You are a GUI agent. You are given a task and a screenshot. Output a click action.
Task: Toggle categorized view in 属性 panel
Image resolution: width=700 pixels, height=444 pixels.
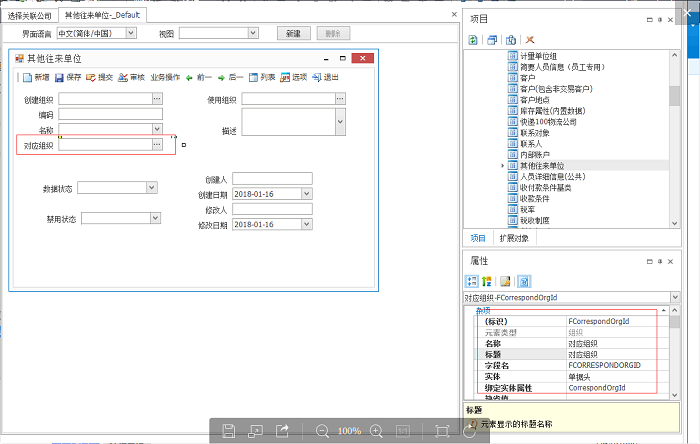(x=472, y=281)
